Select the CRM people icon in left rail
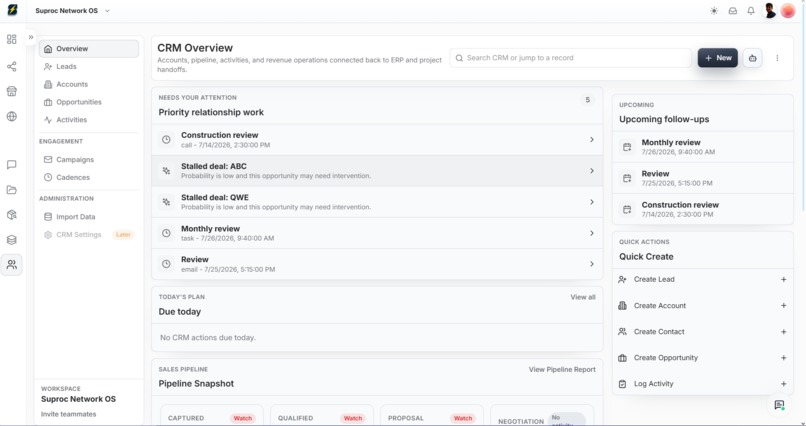The width and height of the screenshot is (806, 426). (11, 265)
